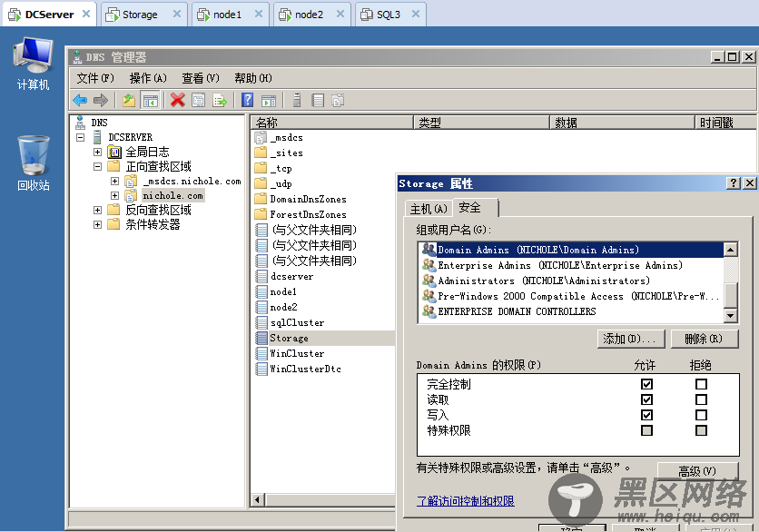Collapse the DCSERVER tree node
Screen dimensions: 759x532
coord(81,137)
